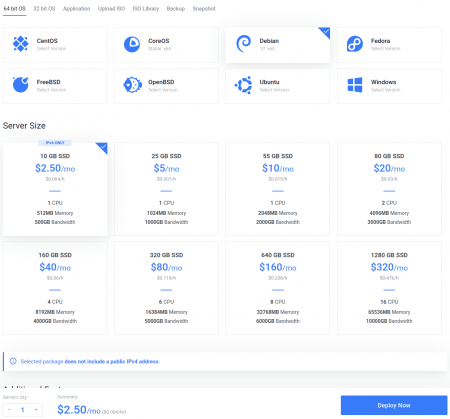Click the Deploy Now button
This screenshot has width=450, height=419.
click(394, 405)
